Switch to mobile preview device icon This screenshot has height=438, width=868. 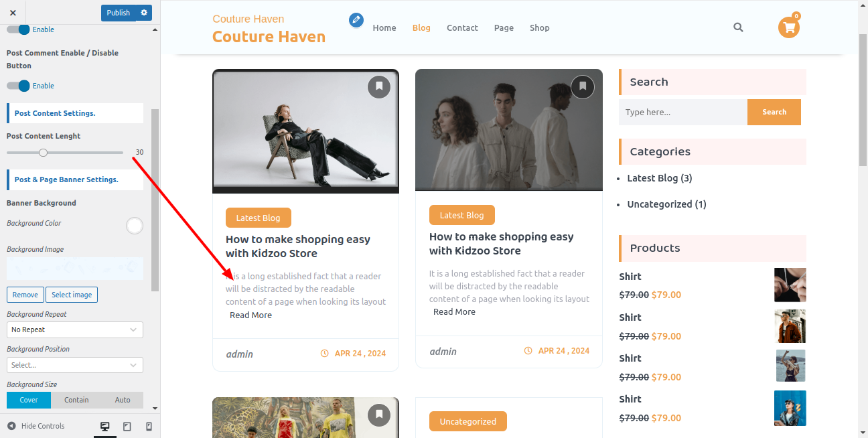coord(149,427)
